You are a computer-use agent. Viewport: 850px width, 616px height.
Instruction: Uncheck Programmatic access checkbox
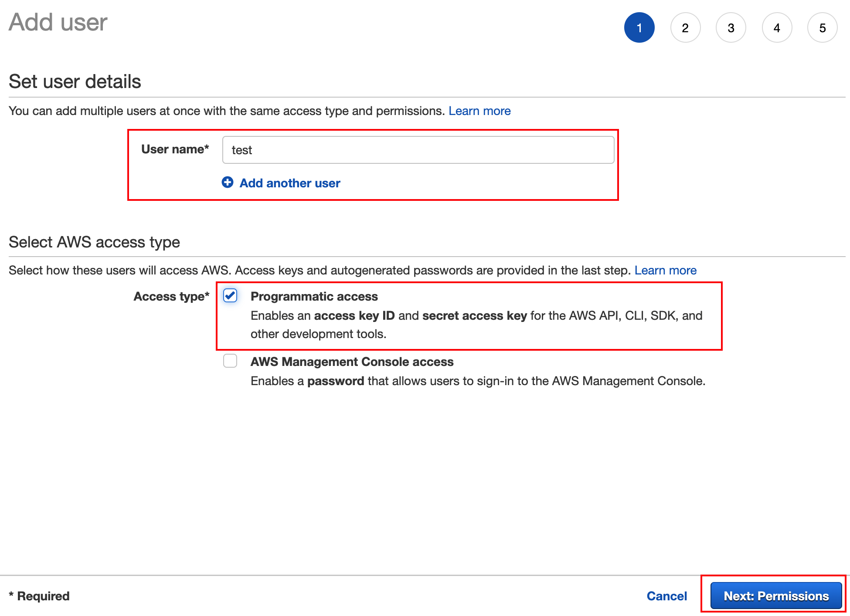pyautogui.click(x=230, y=296)
